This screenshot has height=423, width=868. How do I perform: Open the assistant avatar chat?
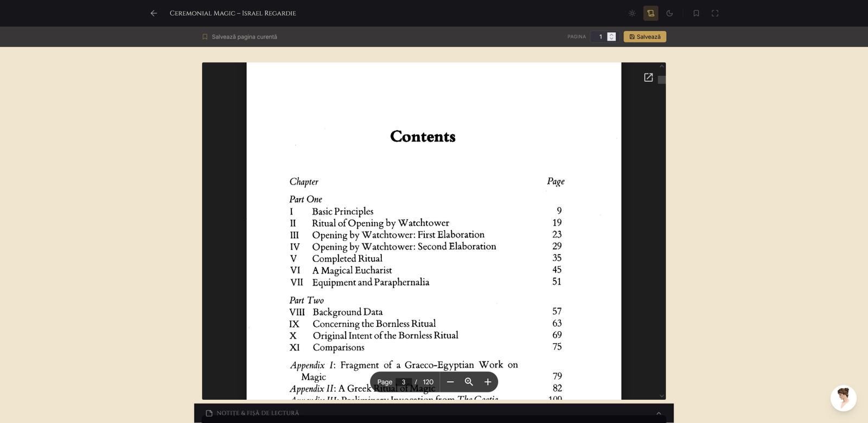pyautogui.click(x=844, y=399)
